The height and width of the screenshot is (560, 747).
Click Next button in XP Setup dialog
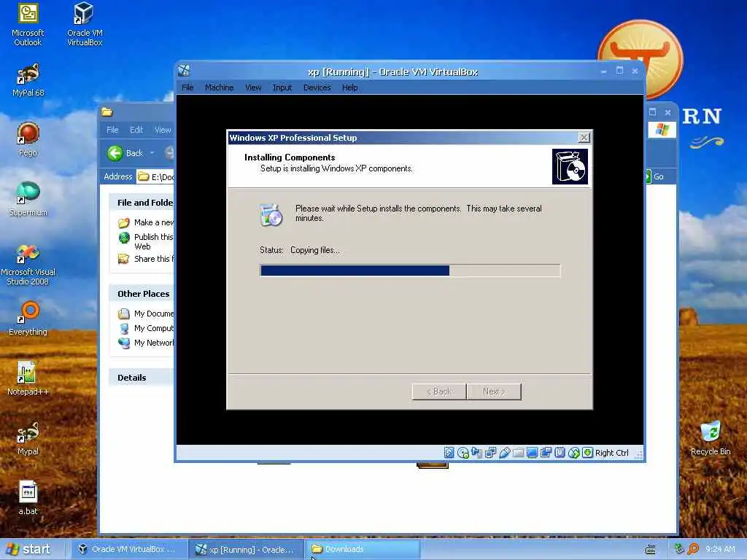494,392
